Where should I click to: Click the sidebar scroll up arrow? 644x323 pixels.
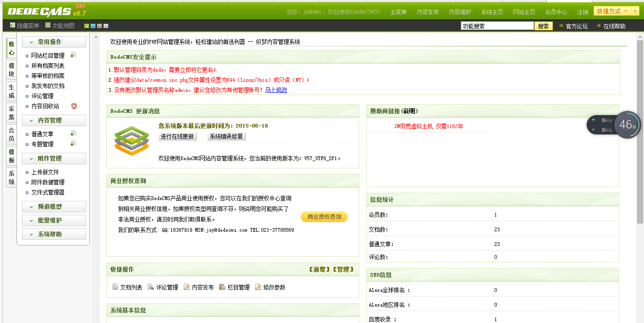[x=96, y=37]
